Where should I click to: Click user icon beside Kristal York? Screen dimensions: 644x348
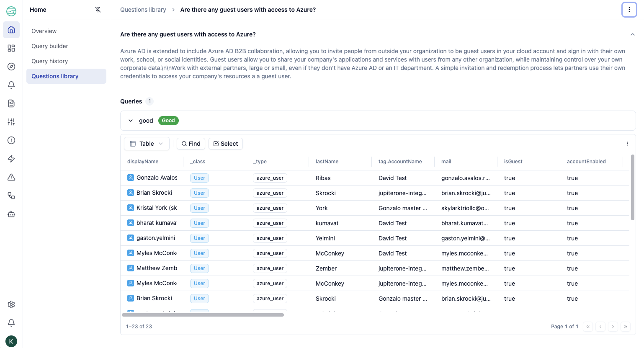click(131, 208)
